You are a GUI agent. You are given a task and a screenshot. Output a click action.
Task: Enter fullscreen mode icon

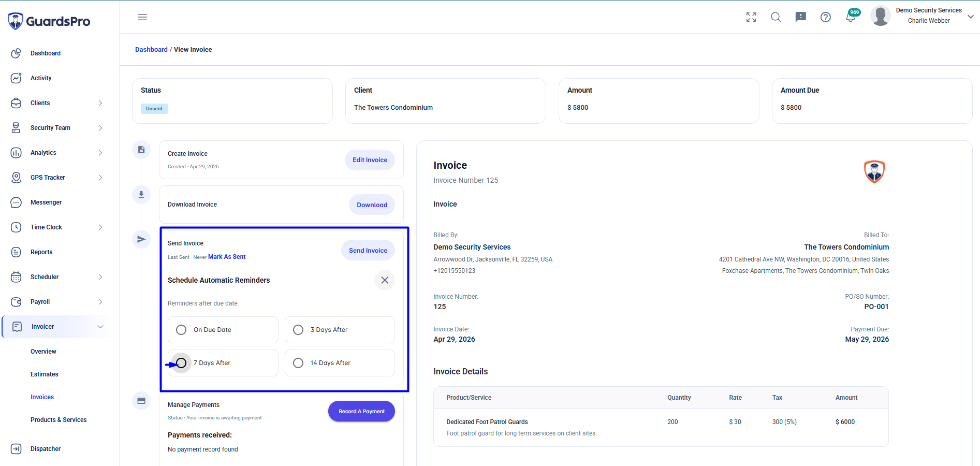click(x=751, y=17)
